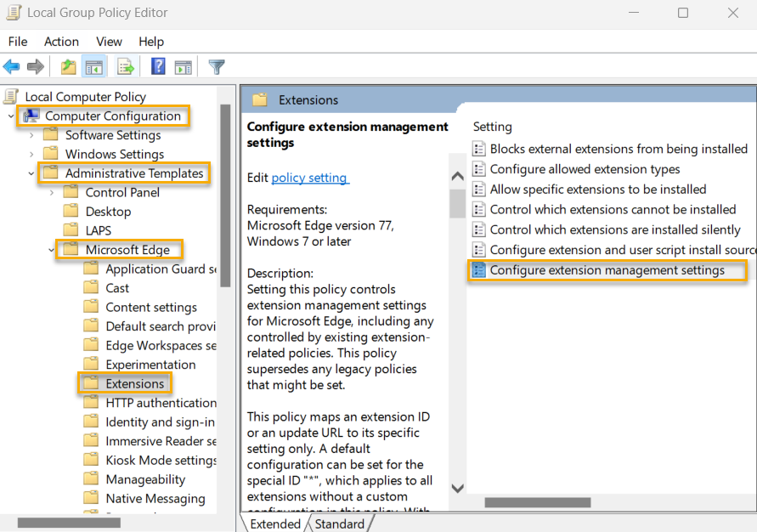Click the down scroll arrow of description pane
Screen dimensions: 757x532
pyautogui.click(x=457, y=488)
